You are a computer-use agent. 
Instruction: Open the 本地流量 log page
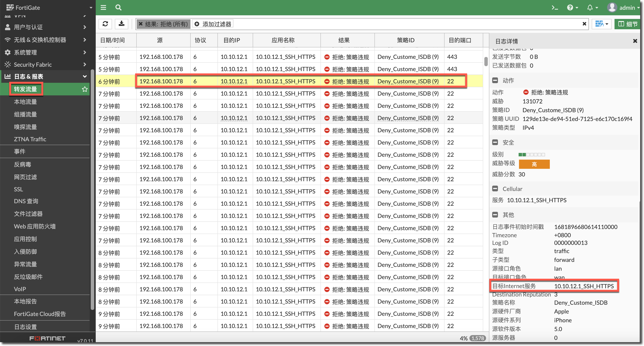point(25,102)
